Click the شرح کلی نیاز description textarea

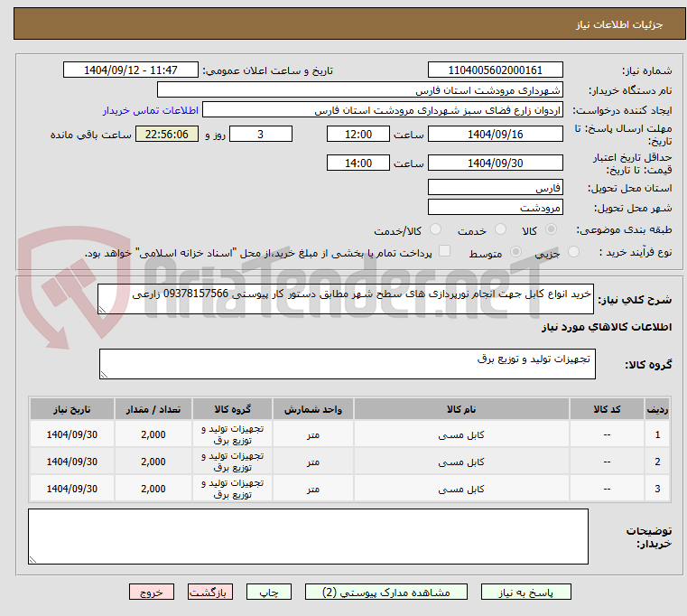click(x=346, y=299)
